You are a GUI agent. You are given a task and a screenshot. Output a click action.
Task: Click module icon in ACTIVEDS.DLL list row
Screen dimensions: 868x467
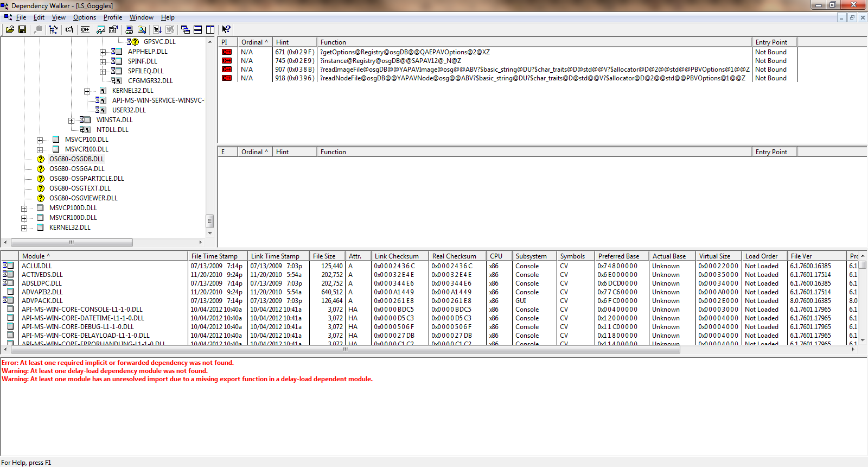(x=8, y=274)
